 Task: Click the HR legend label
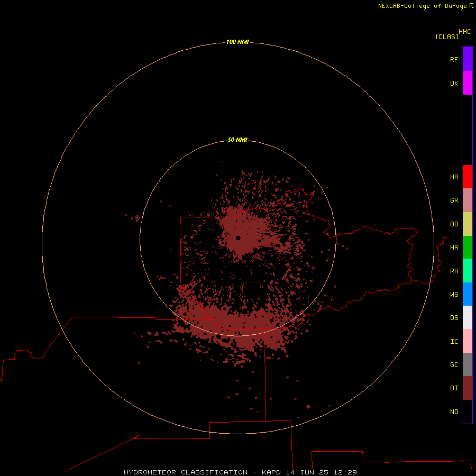coord(454,248)
